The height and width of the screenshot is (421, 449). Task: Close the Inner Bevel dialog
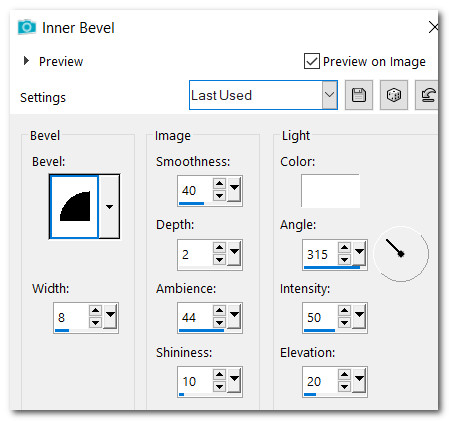coord(433,27)
